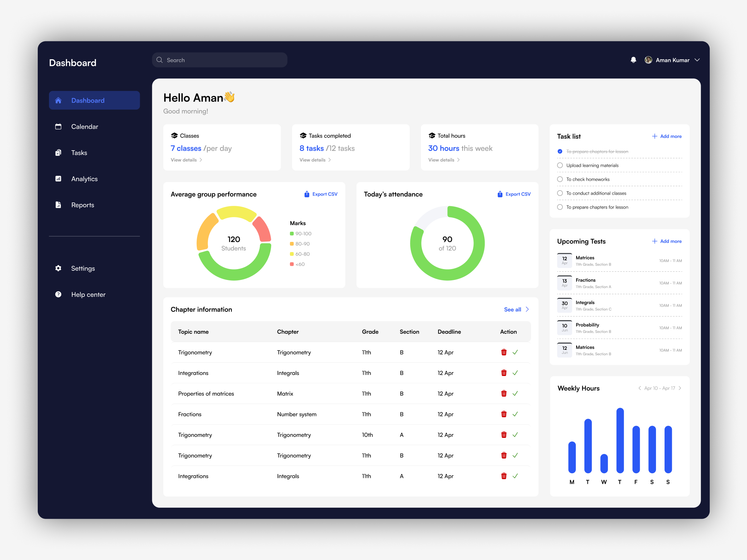Open the Analytics panel from sidebar
747x560 pixels.
(x=84, y=179)
